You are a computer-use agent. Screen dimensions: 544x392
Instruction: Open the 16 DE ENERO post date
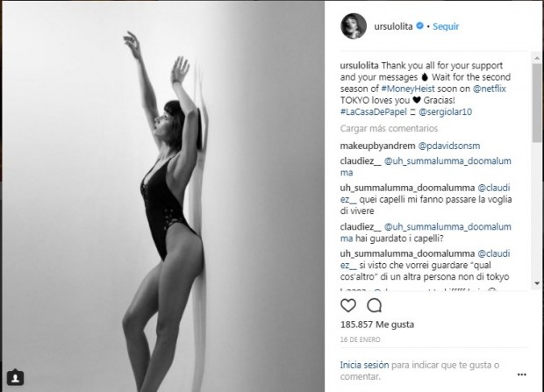coord(360,339)
